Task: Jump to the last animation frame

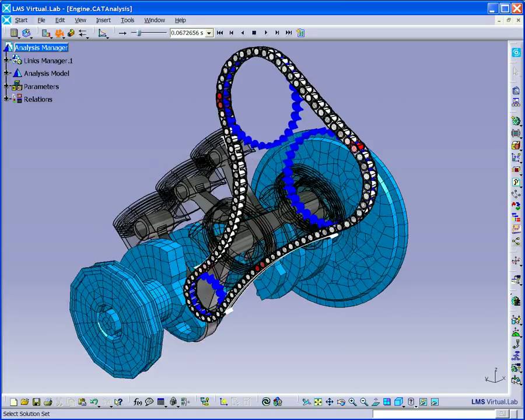Action: click(289, 33)
